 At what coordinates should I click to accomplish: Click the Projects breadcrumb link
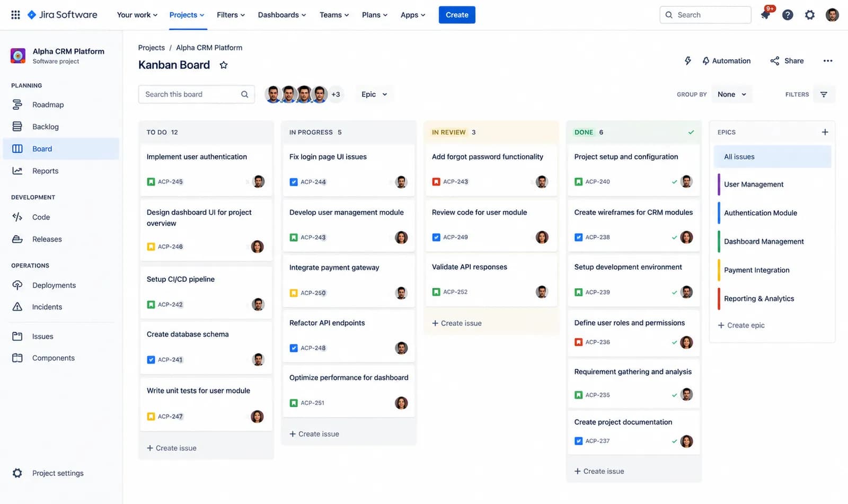(152, 48)
